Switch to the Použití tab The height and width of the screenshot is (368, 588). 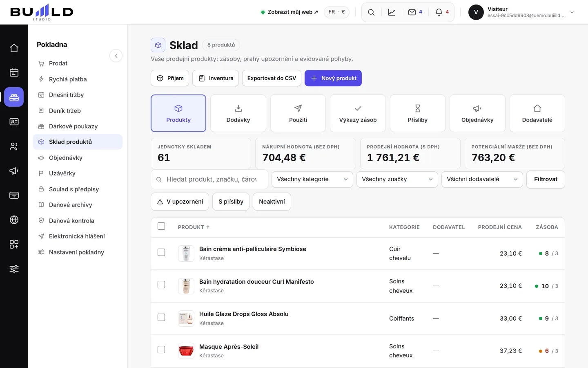tap(298, 113)
